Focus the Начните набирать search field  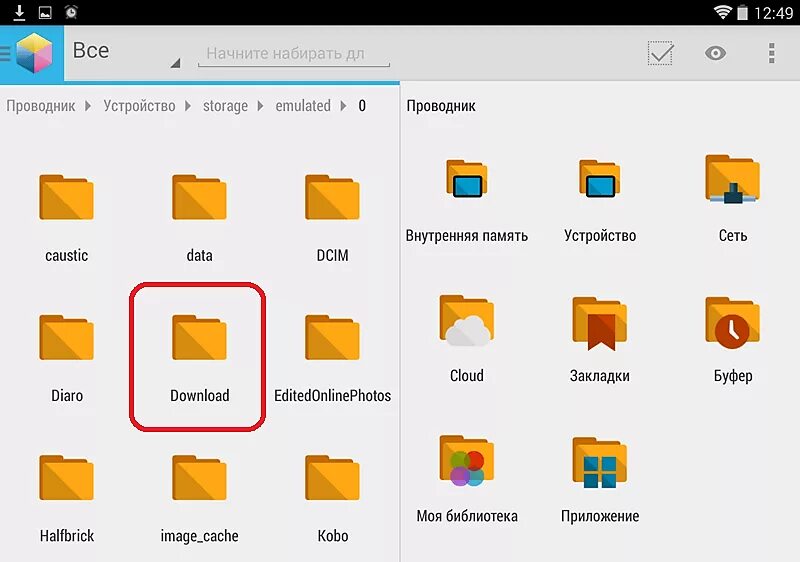pos(293,54)
